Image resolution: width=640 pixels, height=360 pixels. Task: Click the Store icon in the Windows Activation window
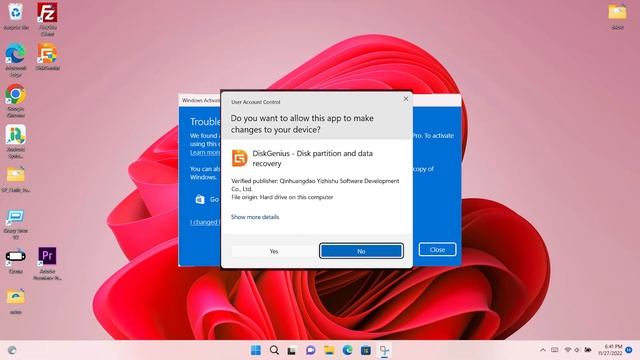click(x=200, y=199)
